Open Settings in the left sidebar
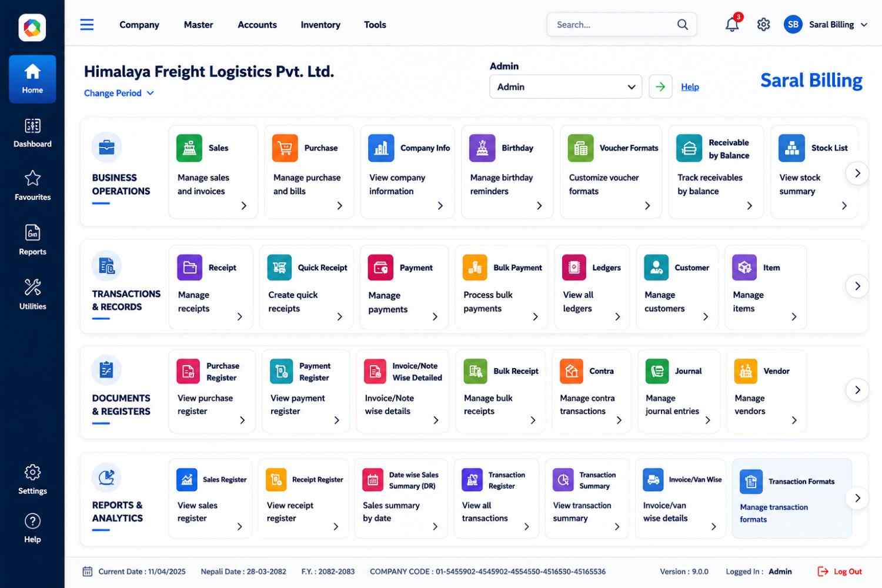 [32, 480]
